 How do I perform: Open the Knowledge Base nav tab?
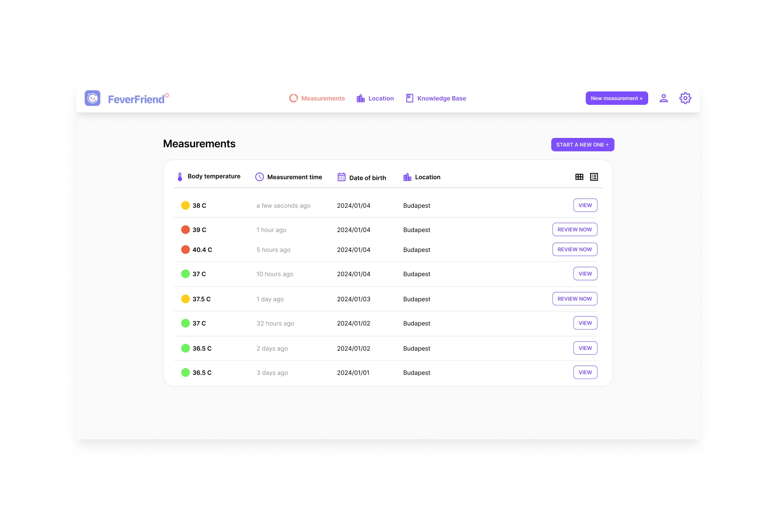436,98
